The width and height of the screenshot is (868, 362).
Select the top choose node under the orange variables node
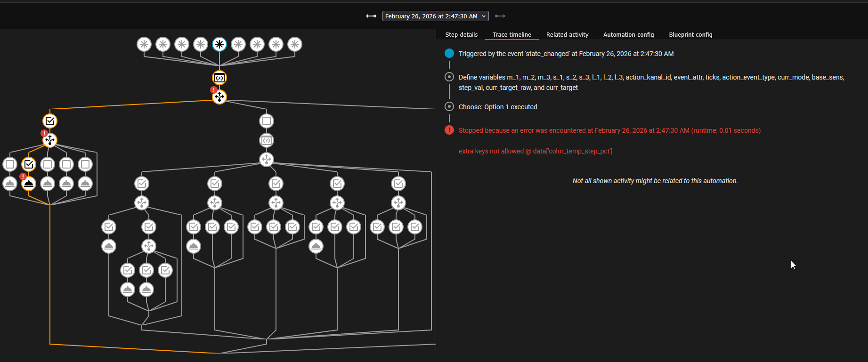tap(219, 97)
